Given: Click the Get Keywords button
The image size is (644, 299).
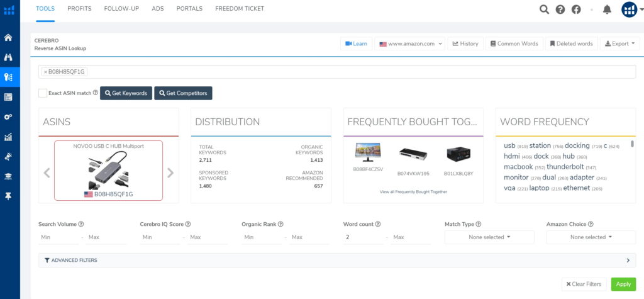Looking at the screenshot, I should [x=126, y=93].
